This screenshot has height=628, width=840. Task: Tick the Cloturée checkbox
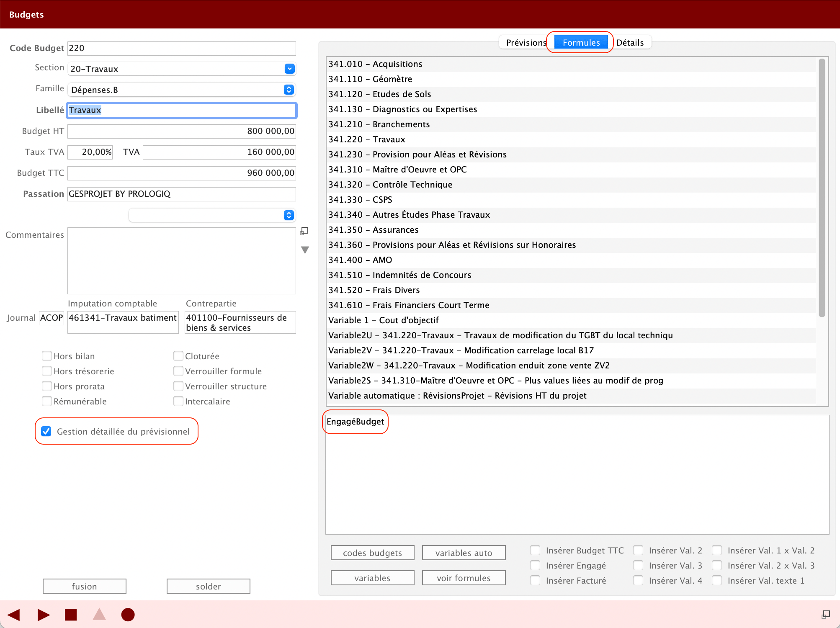click(x=178, y=356)
